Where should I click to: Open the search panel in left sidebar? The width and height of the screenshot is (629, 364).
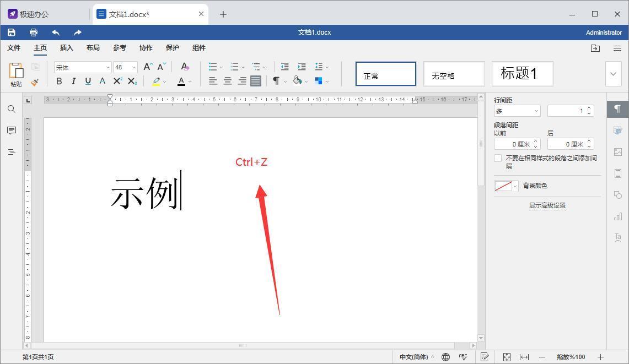pyautogui.click(x=11, y=109)
